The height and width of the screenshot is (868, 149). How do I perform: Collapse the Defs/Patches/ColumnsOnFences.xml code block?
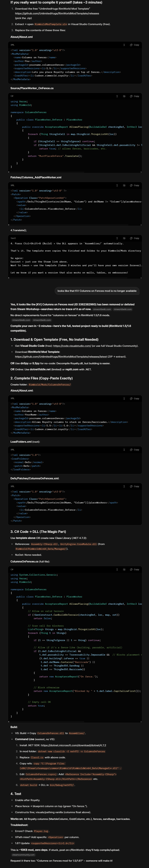coord(124,486)
